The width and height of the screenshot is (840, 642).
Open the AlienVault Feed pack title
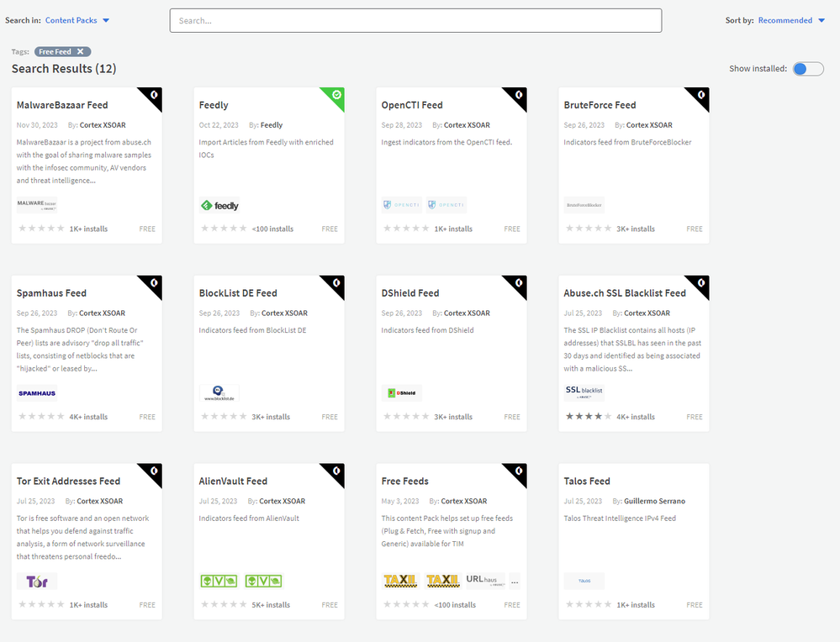tap(233, 481)
